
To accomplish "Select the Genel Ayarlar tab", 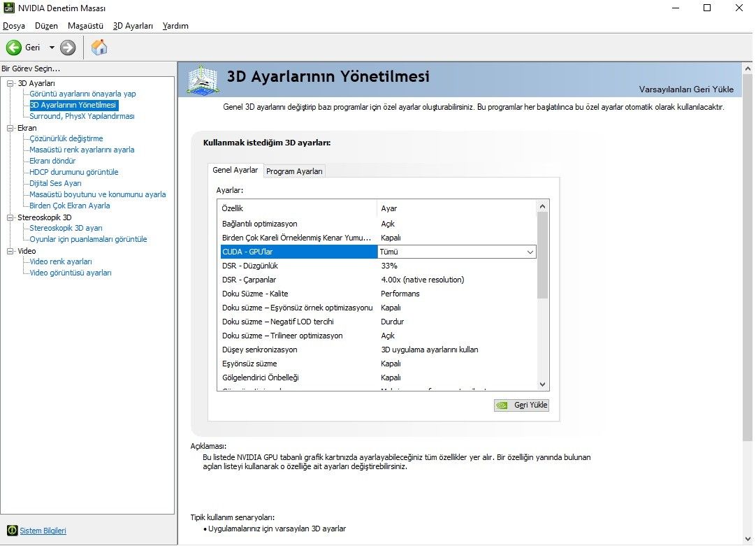I will click(x=235, y=170).
